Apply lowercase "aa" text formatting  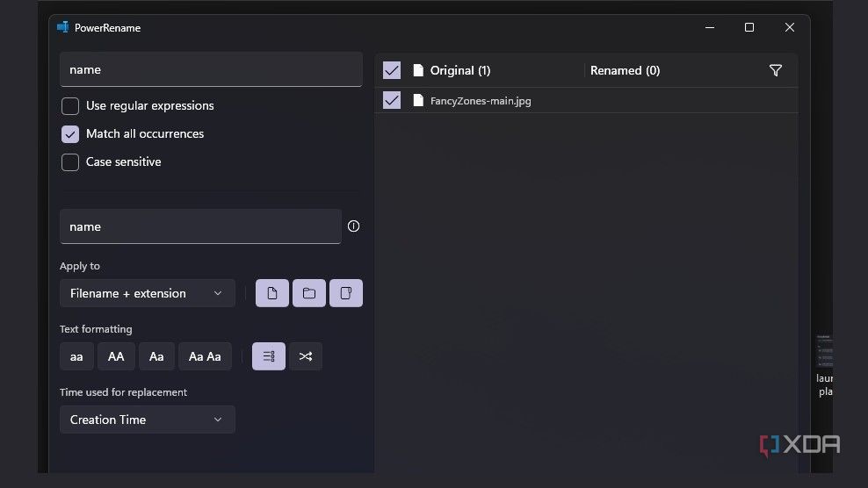tap(76, 356)
